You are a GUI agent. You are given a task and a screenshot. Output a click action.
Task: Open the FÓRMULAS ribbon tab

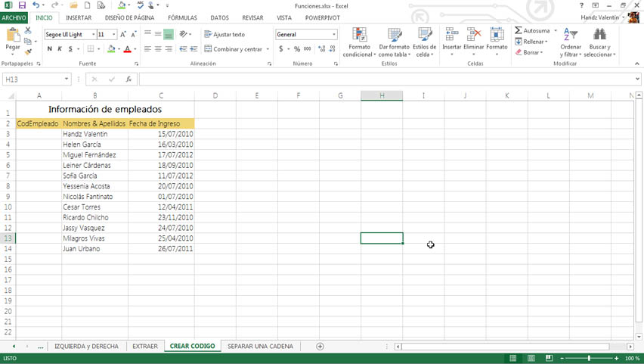pyautogui.click(x=182, y=17)
